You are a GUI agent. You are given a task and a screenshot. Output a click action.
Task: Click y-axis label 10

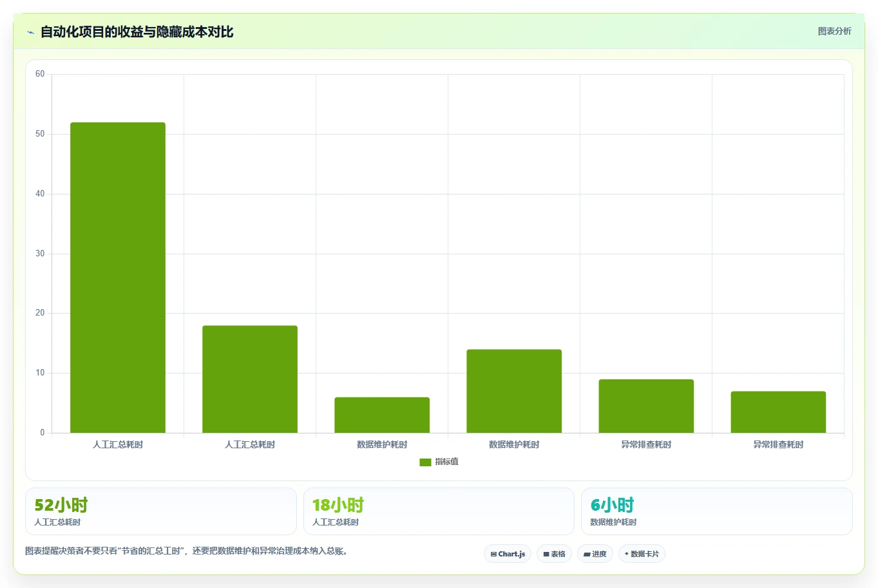pyautogui.click(x=40, y=373)
